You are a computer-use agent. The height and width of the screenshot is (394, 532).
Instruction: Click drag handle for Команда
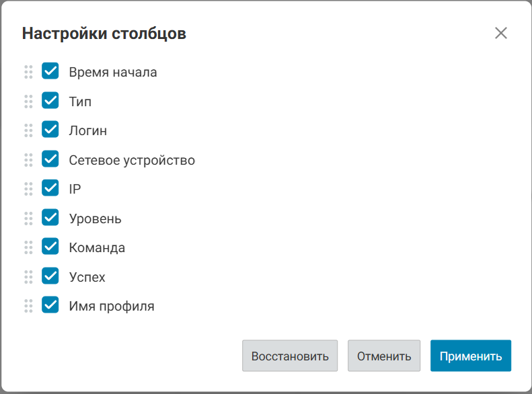click(x=28, y=247)
